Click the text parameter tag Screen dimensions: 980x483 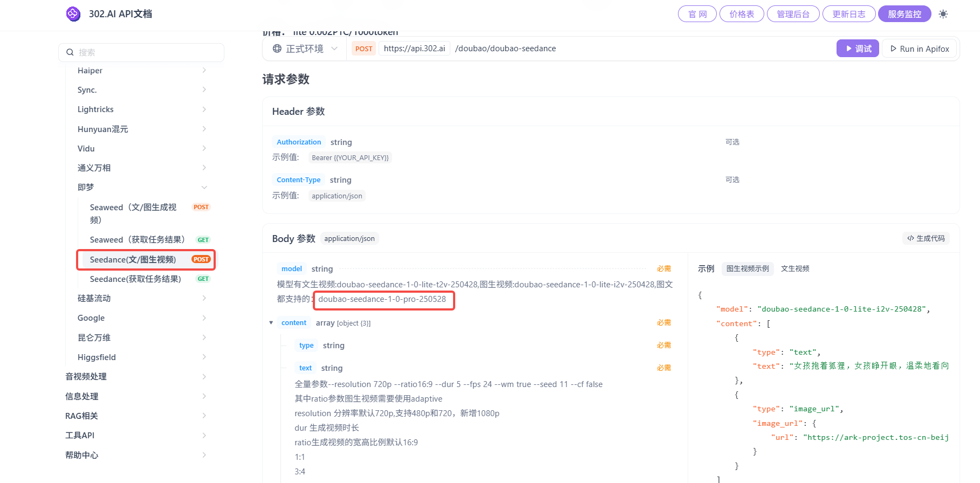[305, 368]
